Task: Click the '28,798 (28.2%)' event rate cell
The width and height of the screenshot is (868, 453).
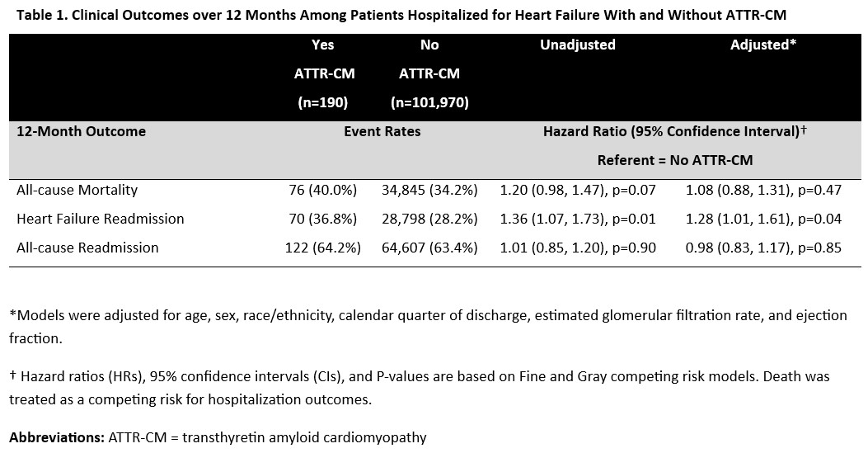Action: (x=429, y=219)
